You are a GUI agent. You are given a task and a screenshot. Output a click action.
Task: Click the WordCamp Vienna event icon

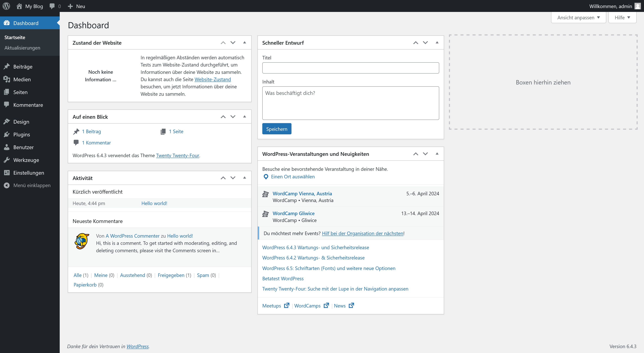[265, 194]
